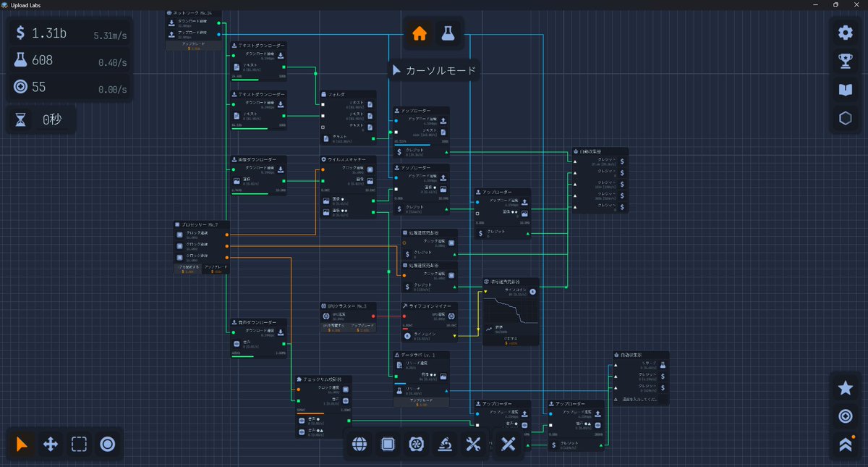Viewport: 868px width, 467px height.
Task: Show achievements via trophy icon
Action: [845, 62]
